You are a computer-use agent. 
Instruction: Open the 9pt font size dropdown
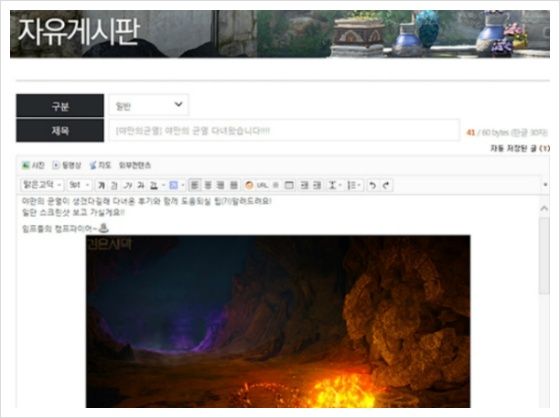79,185
